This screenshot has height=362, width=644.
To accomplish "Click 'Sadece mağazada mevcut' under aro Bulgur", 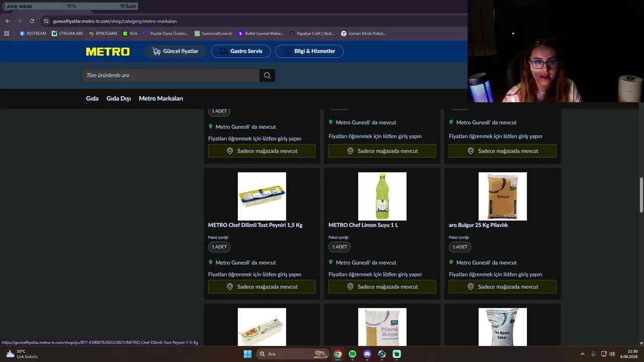I will click(x=503, y=287).
